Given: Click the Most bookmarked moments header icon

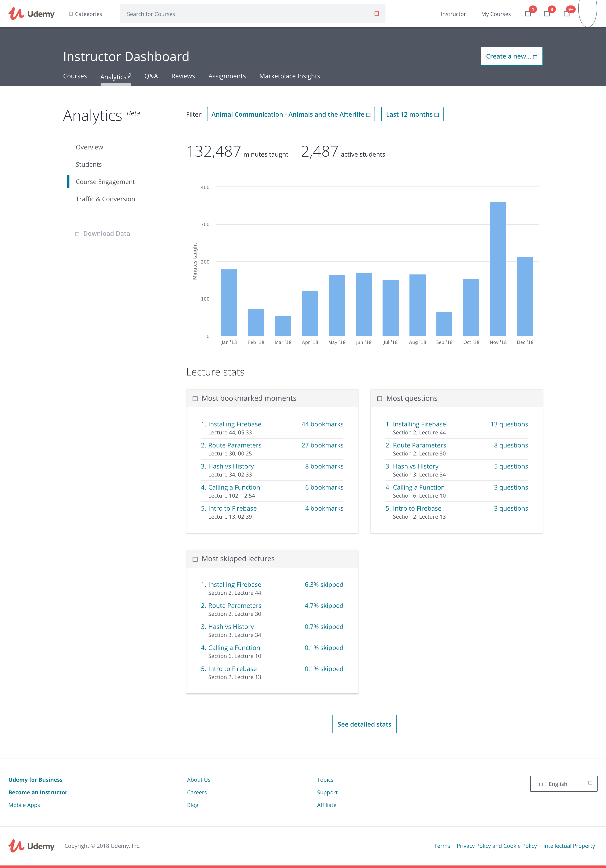Looking at the screenshot, I should tap(195, 399).
